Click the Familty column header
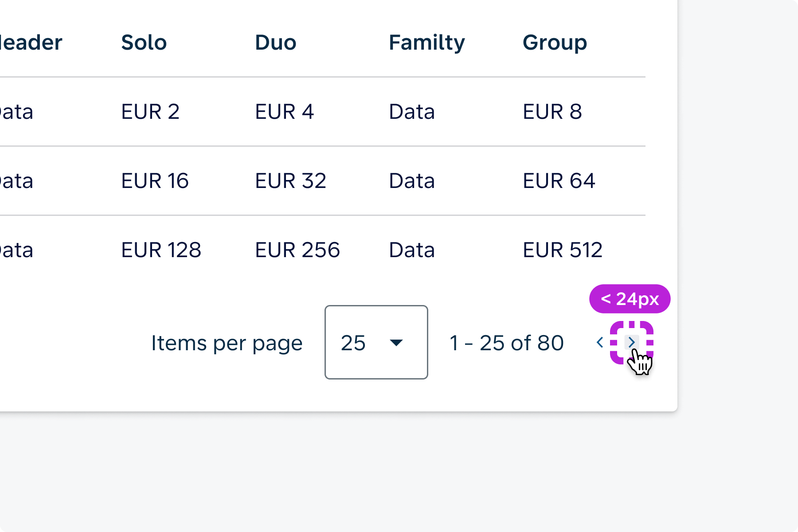The height and width of the screenshot is (532, 798). point(426,43)
